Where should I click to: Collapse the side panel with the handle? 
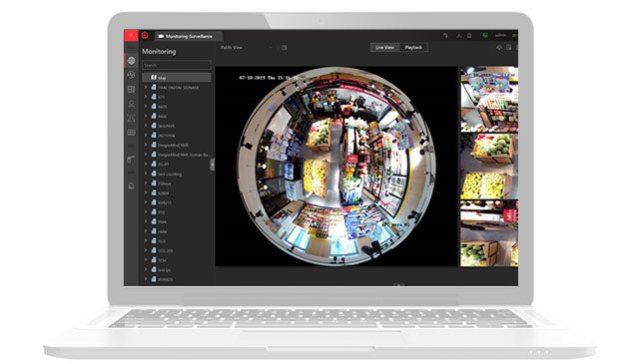click(x=212, y=165)
